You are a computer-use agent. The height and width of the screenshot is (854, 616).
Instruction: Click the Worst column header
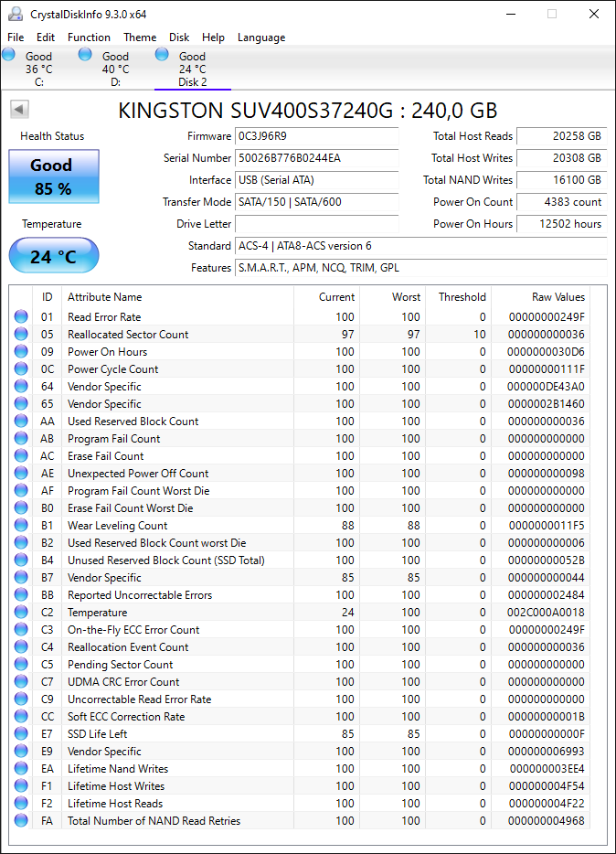pos(392,297)
